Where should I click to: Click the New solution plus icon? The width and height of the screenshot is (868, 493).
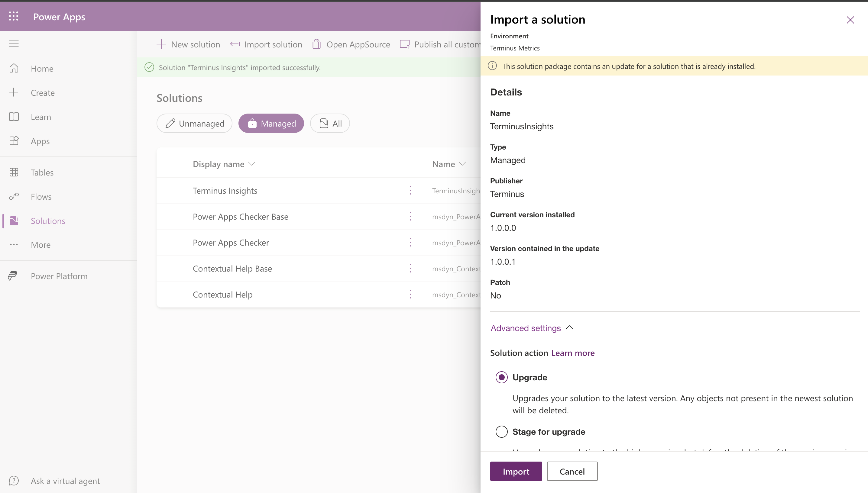[x=161, y=44]
